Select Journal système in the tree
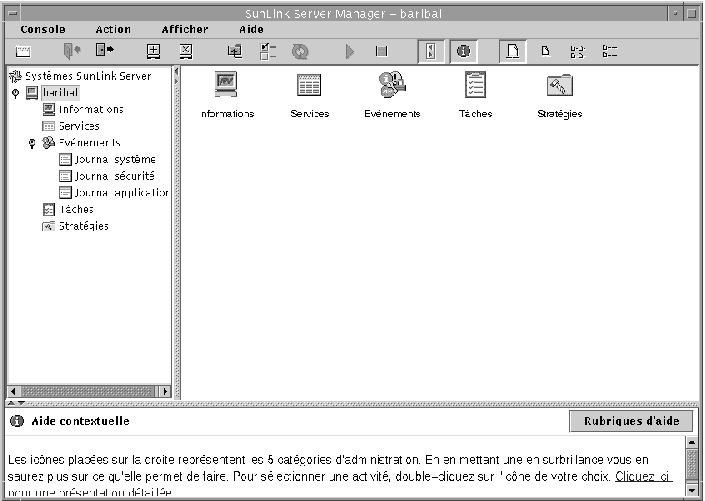 (115, 160)
